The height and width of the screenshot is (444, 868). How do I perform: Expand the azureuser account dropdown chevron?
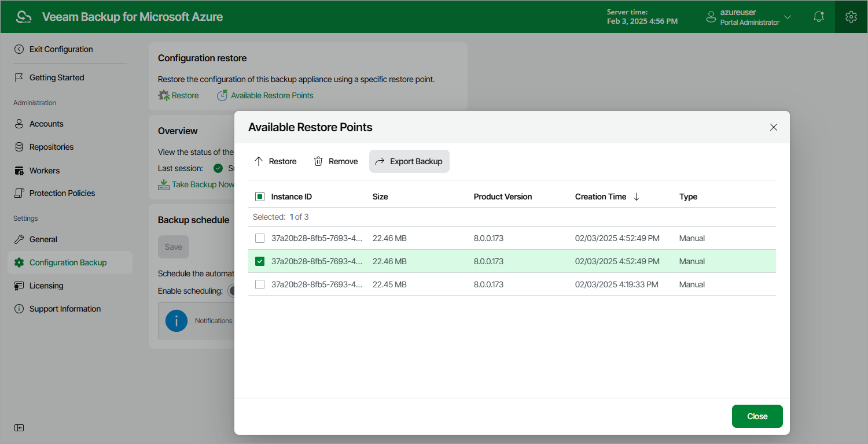click(x=787, y=17)
